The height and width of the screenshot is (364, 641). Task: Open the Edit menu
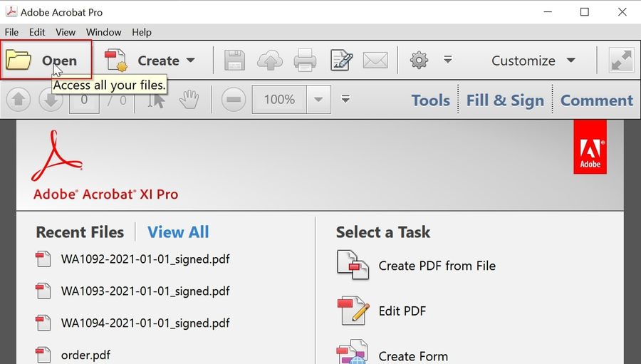point(37,32)
